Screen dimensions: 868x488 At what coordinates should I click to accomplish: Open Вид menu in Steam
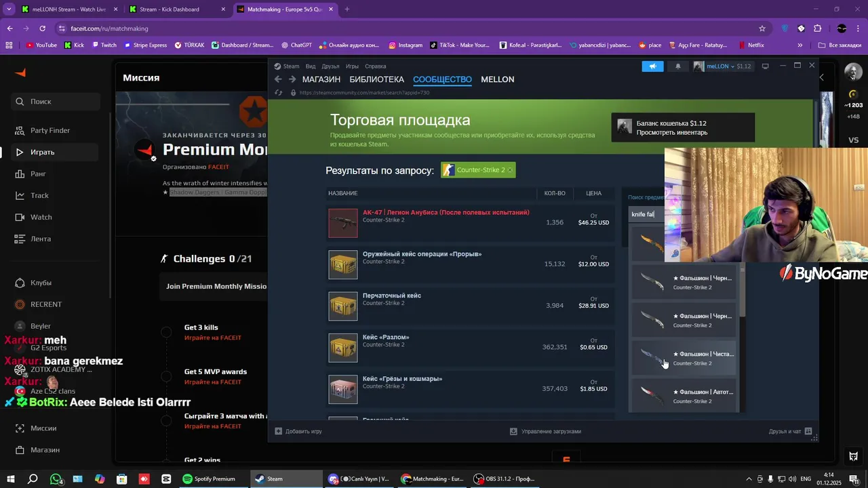click(311, 66)
